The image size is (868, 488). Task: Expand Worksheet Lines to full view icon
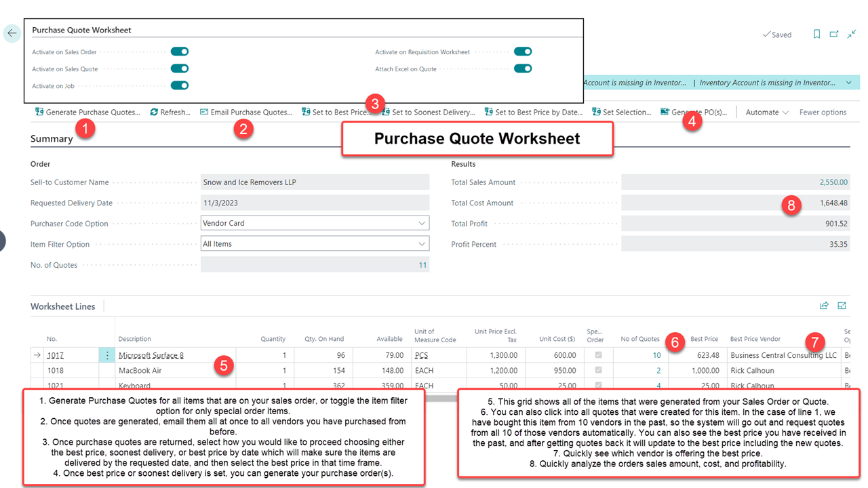coord(842,306)
